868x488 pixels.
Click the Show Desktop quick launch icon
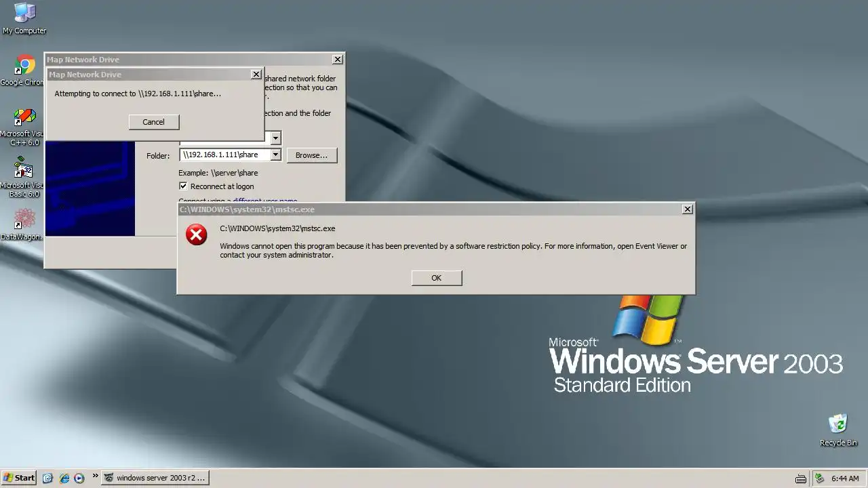tap(47, 478)
